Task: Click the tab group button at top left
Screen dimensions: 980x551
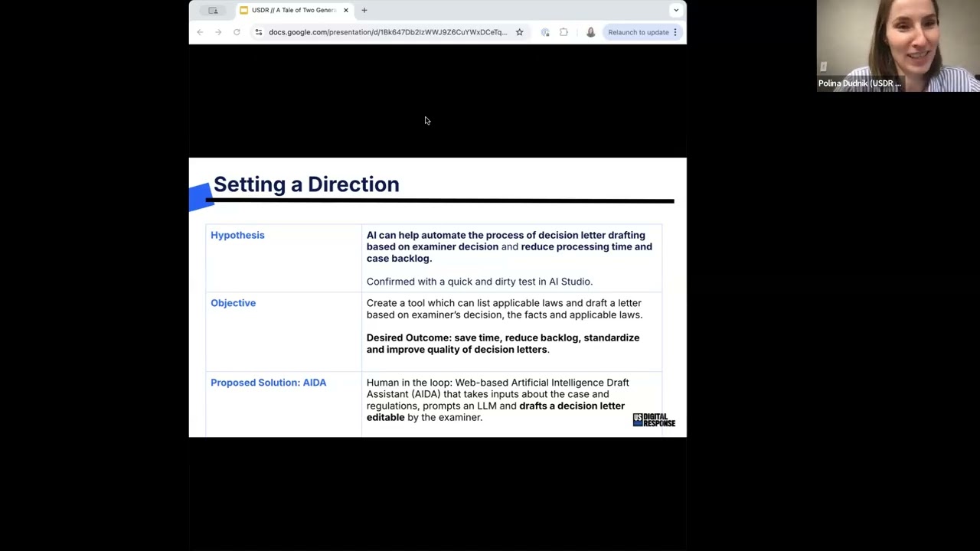Action: click(x=213, y=10)
